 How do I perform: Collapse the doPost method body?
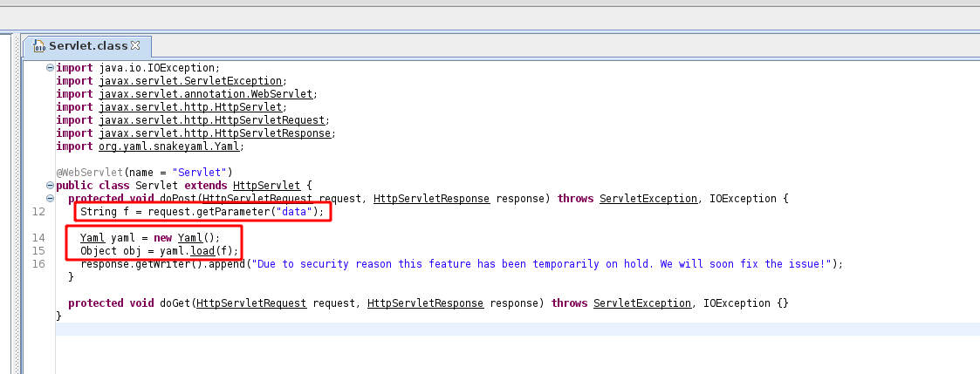pyautogui.click(x=50, y=199)
